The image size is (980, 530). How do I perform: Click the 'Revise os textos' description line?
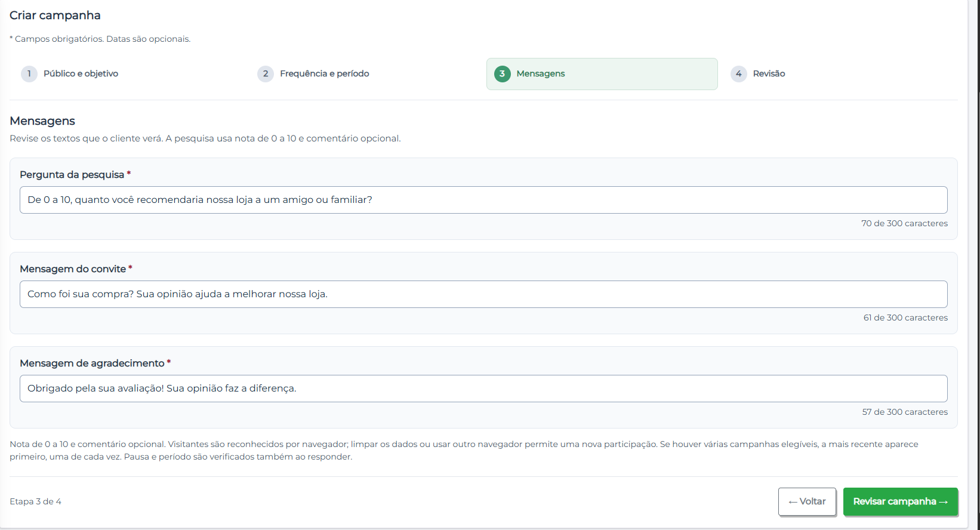coord(205,138)
